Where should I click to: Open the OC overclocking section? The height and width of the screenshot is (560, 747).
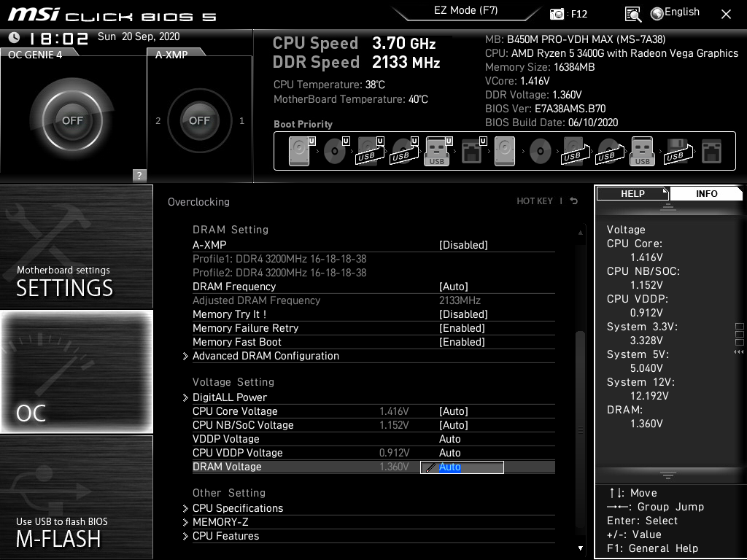[x=76, y=371]
